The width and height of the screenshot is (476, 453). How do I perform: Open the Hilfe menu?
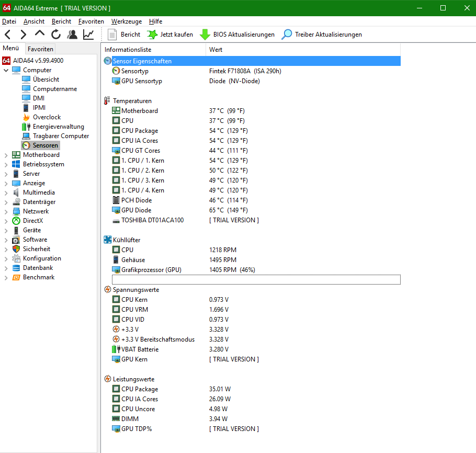pyautogui.click(x=156, y=21)
